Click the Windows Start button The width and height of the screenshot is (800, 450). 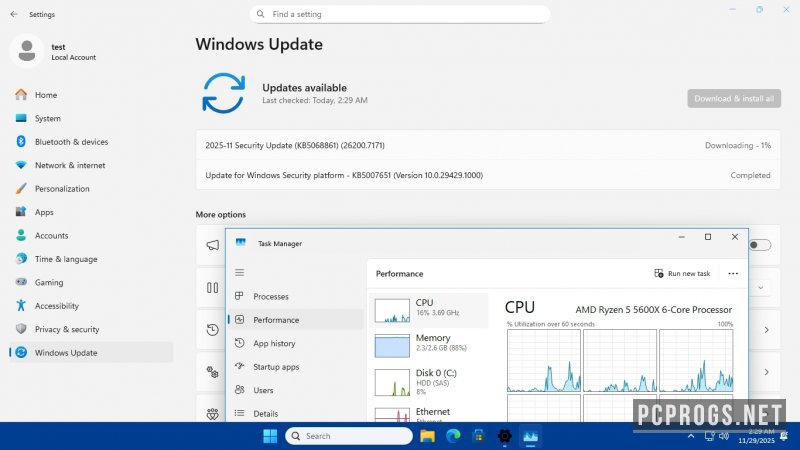pyautogui.click(x=270, y=436)
